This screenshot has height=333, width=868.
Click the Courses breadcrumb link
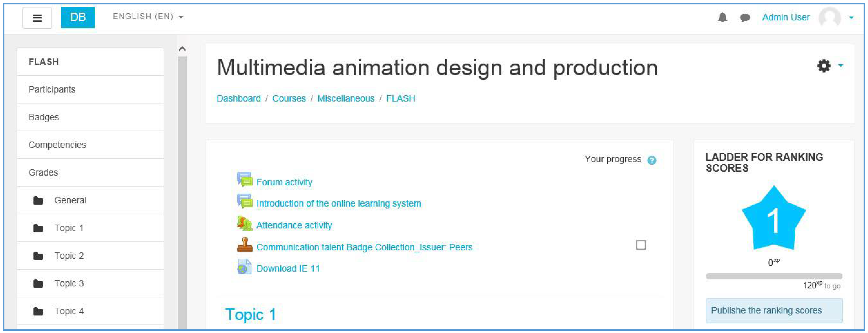click(x=289, y=98)
